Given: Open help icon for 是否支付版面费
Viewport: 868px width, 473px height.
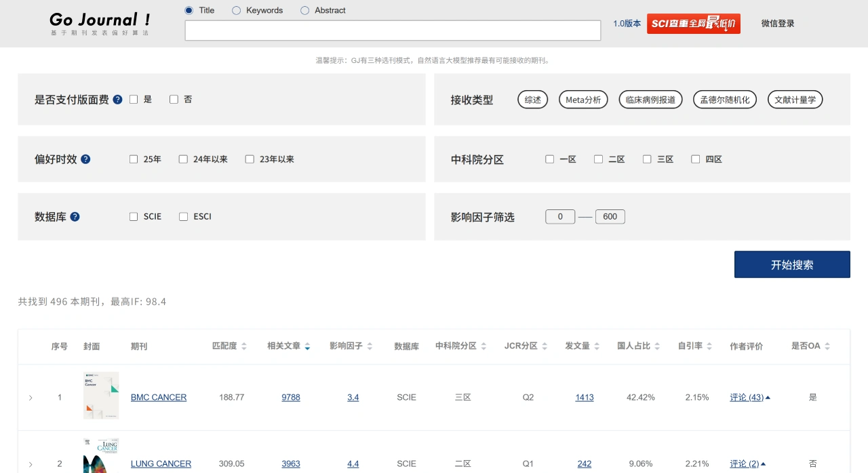Looking at the screenshot, I should pyautogui.click(x=118, y=100).
